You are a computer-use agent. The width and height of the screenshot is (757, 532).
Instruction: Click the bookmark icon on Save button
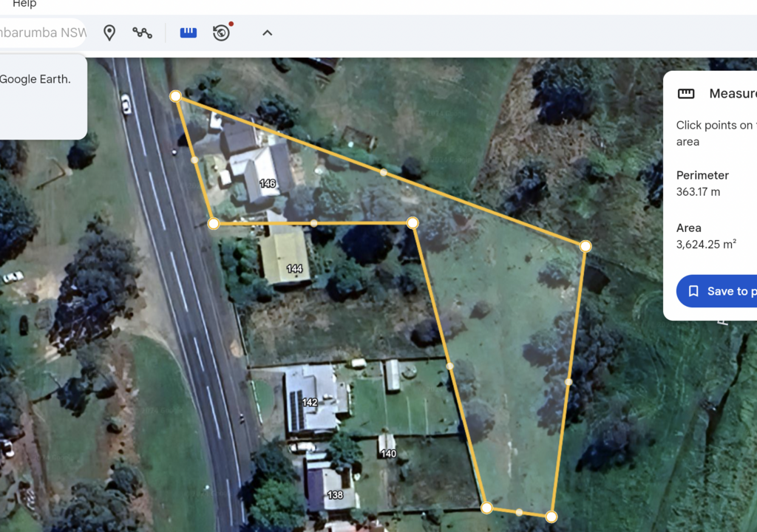pos(693,291)
